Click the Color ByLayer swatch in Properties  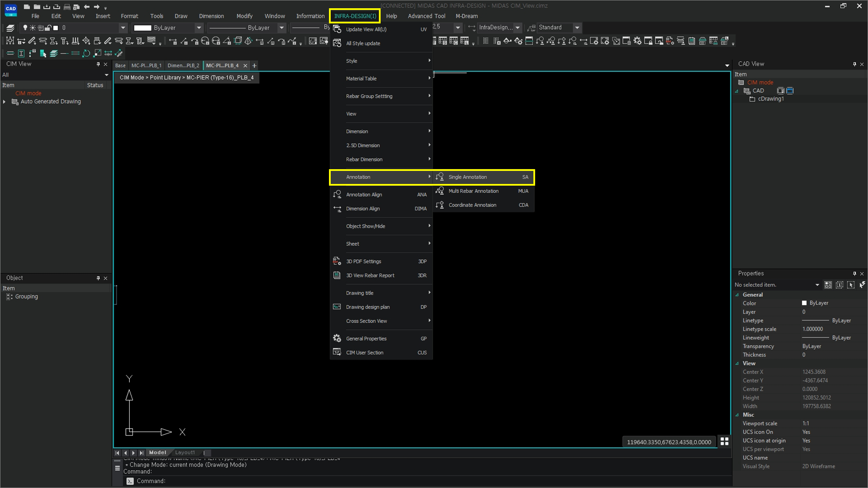coord(804,303)
